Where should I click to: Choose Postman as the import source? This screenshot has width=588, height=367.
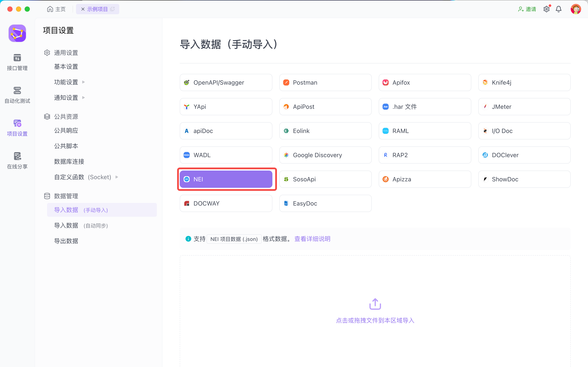point(325,82)
